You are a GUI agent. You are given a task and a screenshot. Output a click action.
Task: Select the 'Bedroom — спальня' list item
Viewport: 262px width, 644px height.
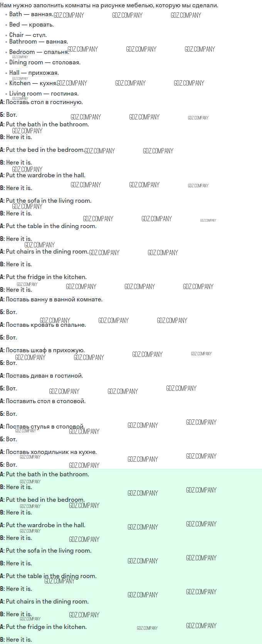pos(39,52)
